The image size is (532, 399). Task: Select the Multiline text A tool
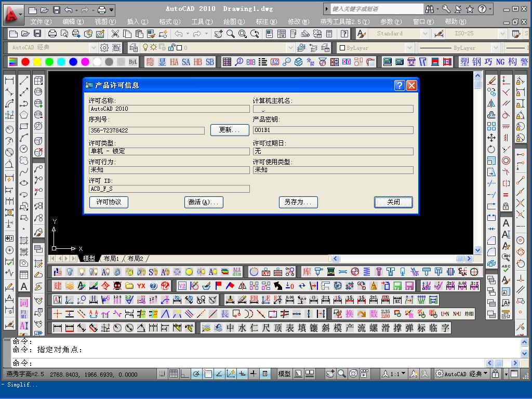coord(24,286)
